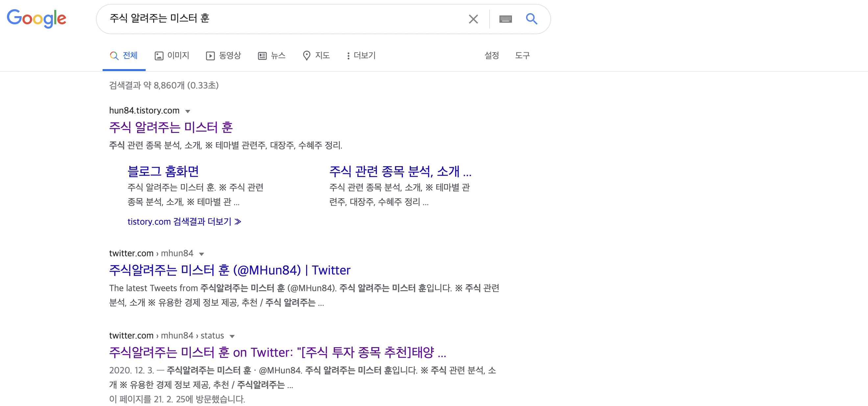This screenshot has width=868, height=406.
Task: Open the 주식 알려주는 미스터 훈 tistory result
Action: (171, 127)
